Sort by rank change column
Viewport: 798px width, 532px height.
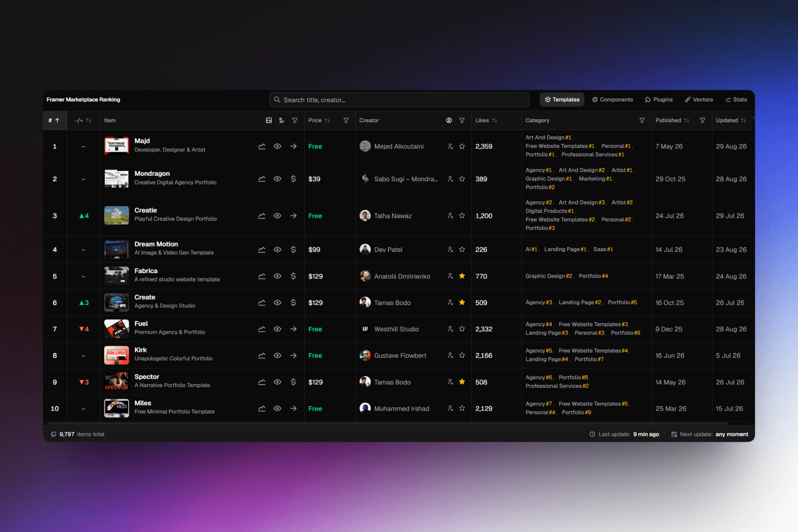[x=83, y=121]
